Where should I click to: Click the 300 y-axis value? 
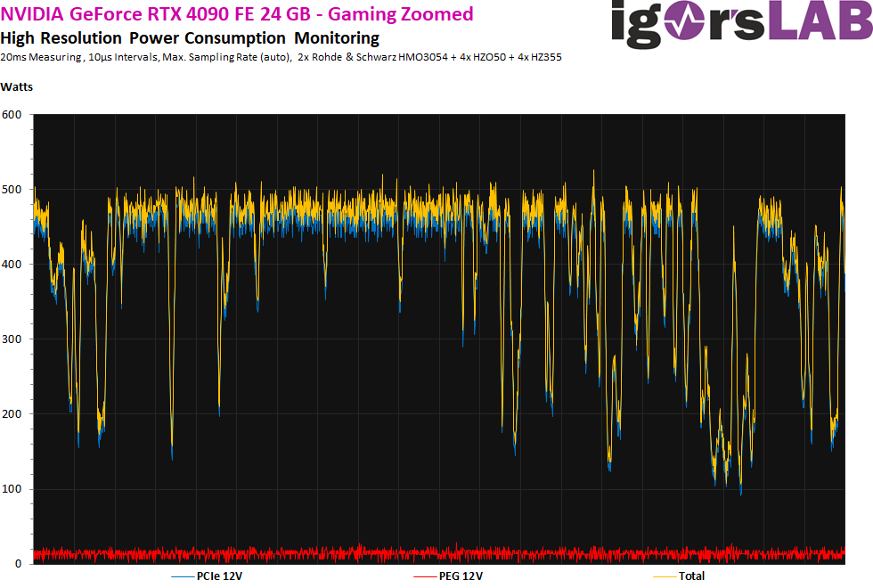[12, 339]
